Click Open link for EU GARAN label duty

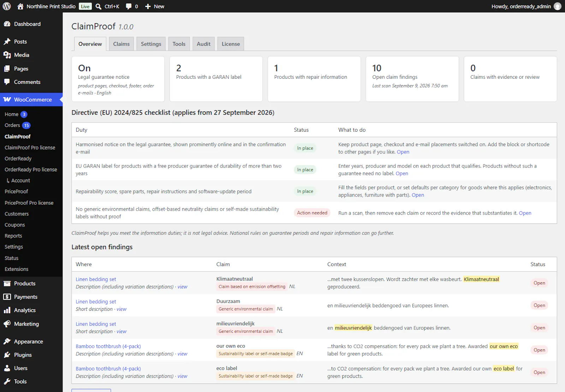coord(402,174)
